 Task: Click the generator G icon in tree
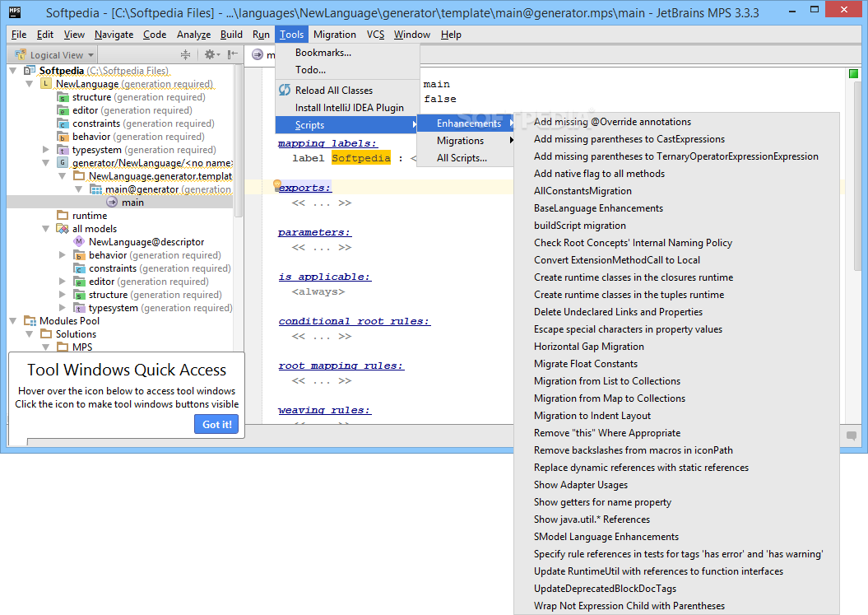pyautogui.click(x=63, y=163)
